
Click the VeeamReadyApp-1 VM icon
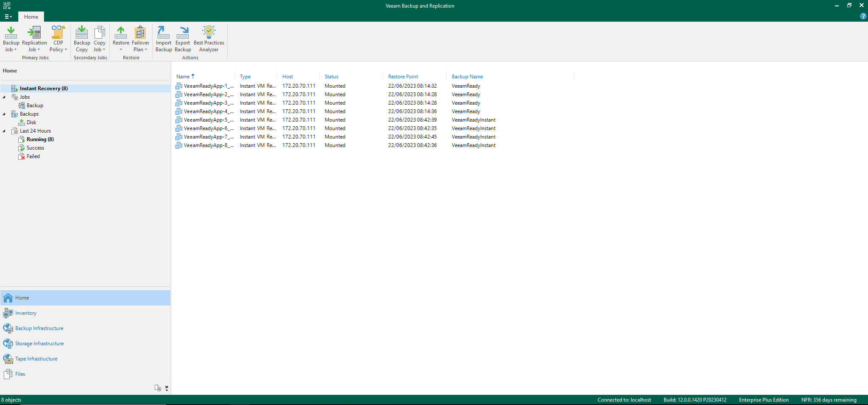pos(179,86)
